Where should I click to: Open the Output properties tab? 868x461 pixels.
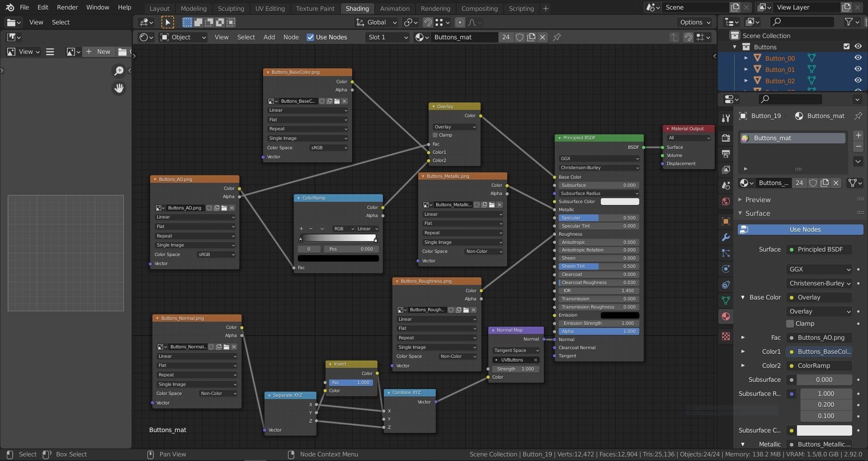[726, 154]
